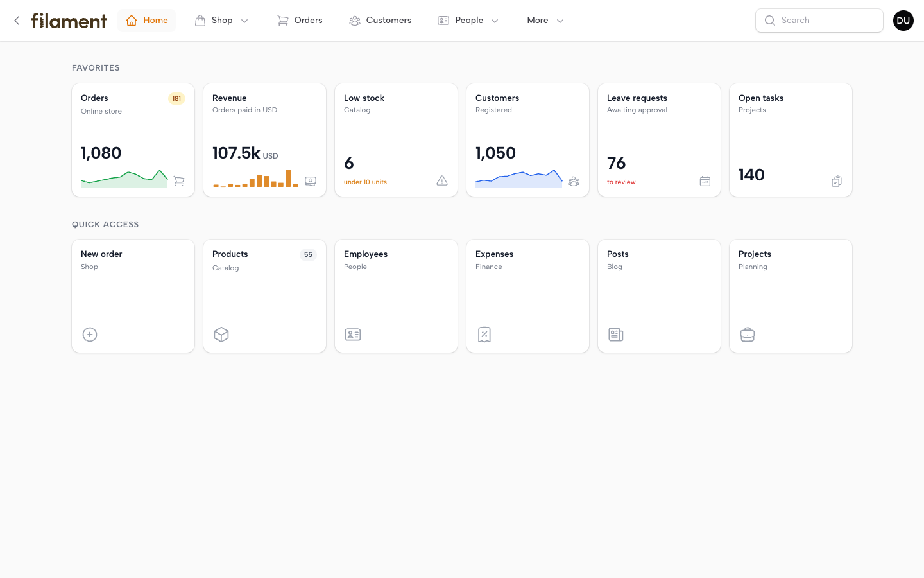
Task: Open the DU user avatar menu
Action: [903, 21]
